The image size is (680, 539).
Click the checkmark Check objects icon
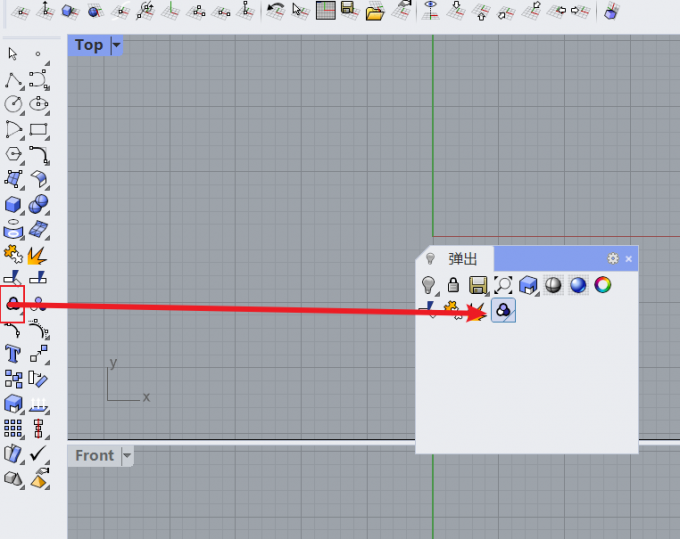point(38,454)
